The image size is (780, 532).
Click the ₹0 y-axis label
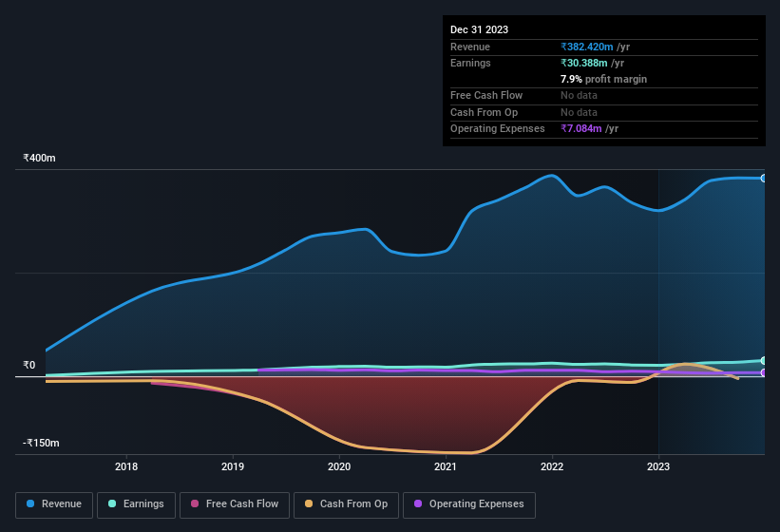tap(29, 365)
